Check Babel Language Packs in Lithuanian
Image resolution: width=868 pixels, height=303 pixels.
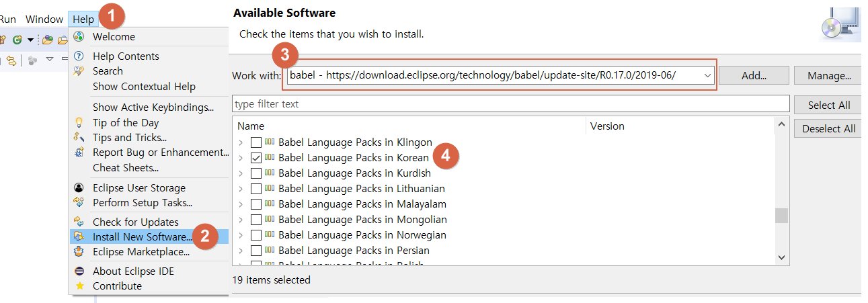pyautogui.click(x=256, y=189)
